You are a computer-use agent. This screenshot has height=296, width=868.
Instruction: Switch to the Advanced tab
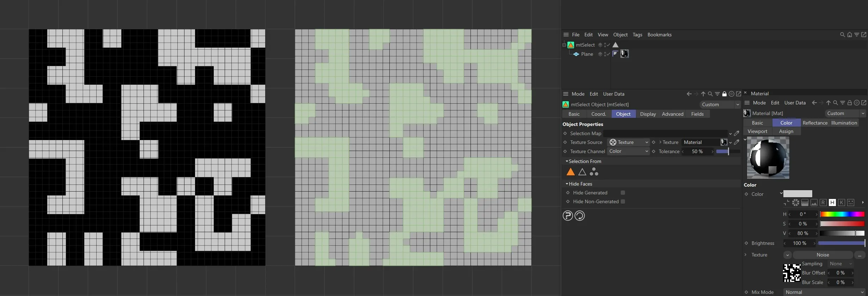673,114
